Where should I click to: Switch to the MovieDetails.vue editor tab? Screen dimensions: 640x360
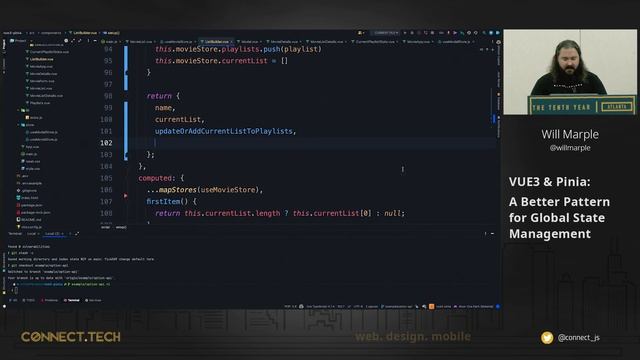(284, 42)
